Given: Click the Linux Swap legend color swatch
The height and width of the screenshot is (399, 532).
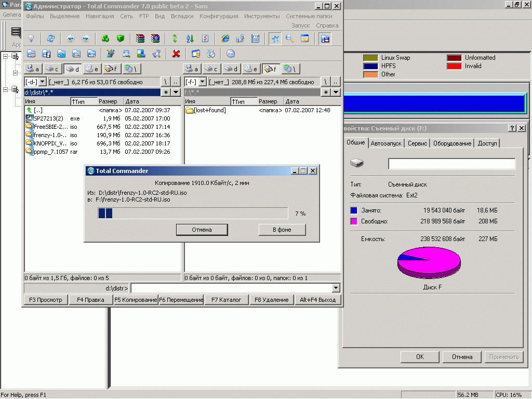Looking at the screenshot, I should click(x=370, y=58).
